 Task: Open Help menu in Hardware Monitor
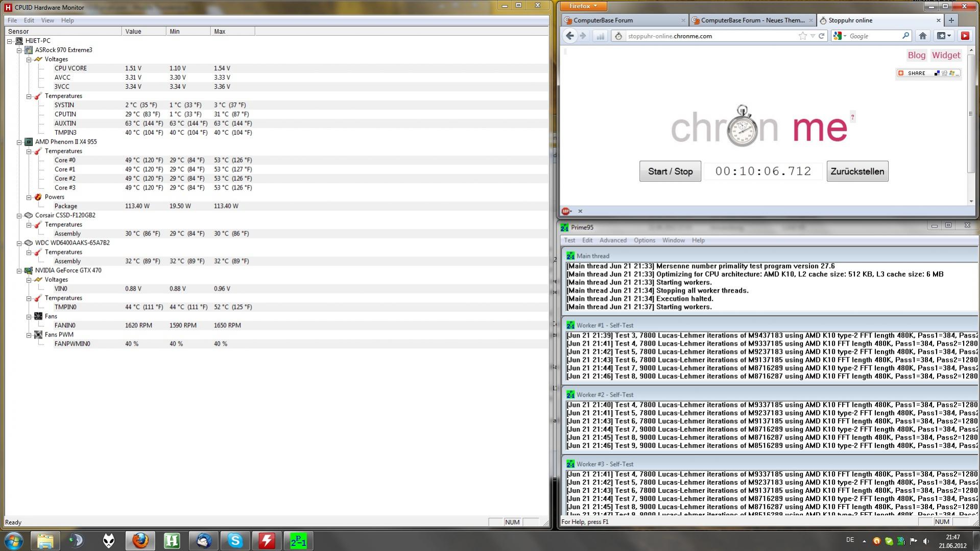[67, 20]
